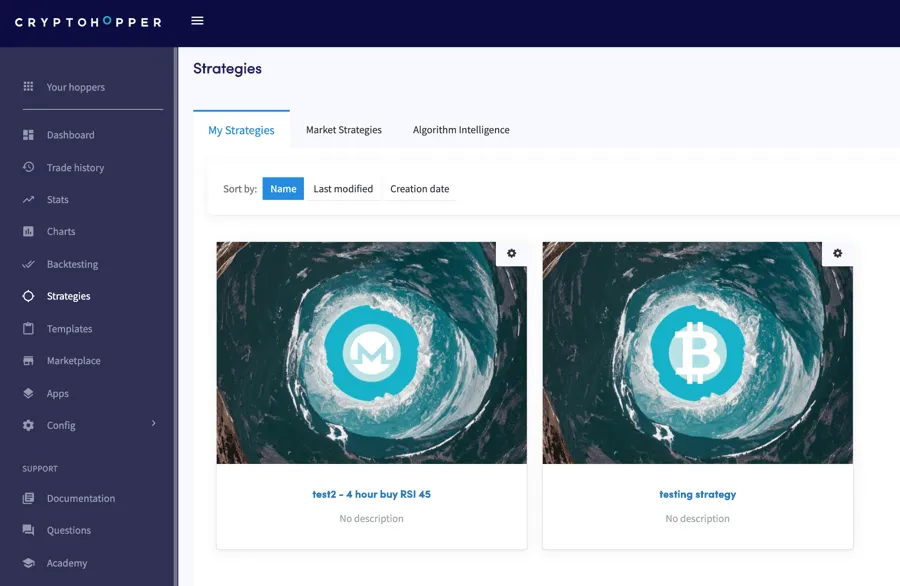Toggle the hamburger menu icon
Image resolution: width=900 pixels, height=586 pixels.
(x=197, y=21)
